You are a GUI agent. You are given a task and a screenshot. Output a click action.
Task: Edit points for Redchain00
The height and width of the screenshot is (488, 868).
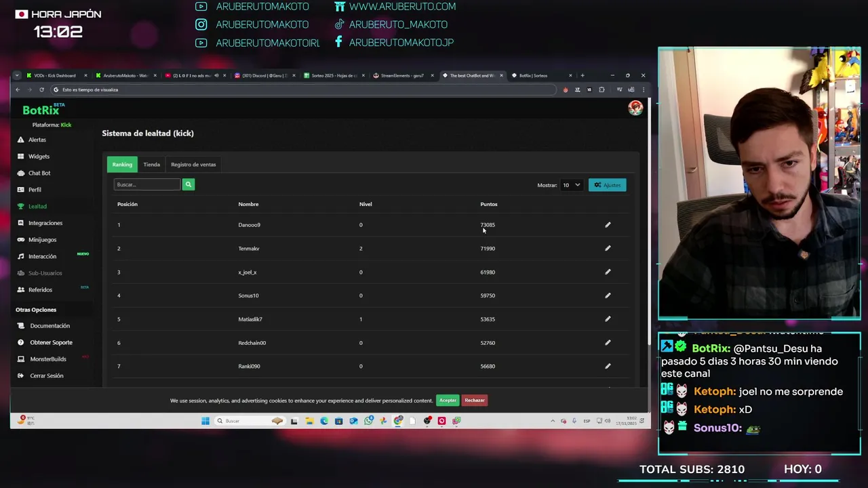pos(608,342)
